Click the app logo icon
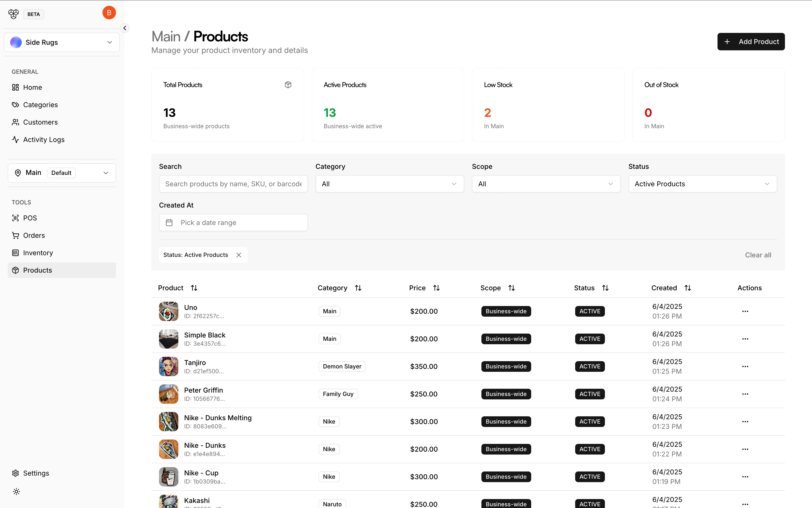 [14, 14]
